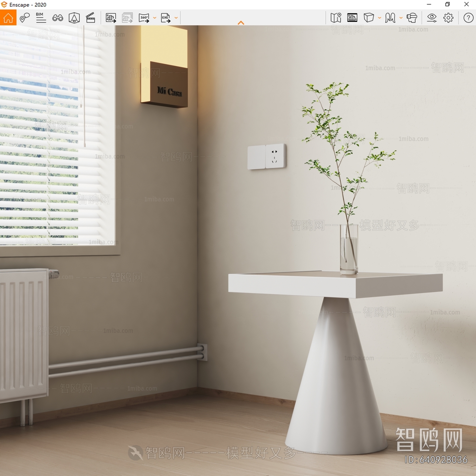Toggle Safe Frame icon
The width and height of the screenshot is (476, 476).
(x=74, y=18)
